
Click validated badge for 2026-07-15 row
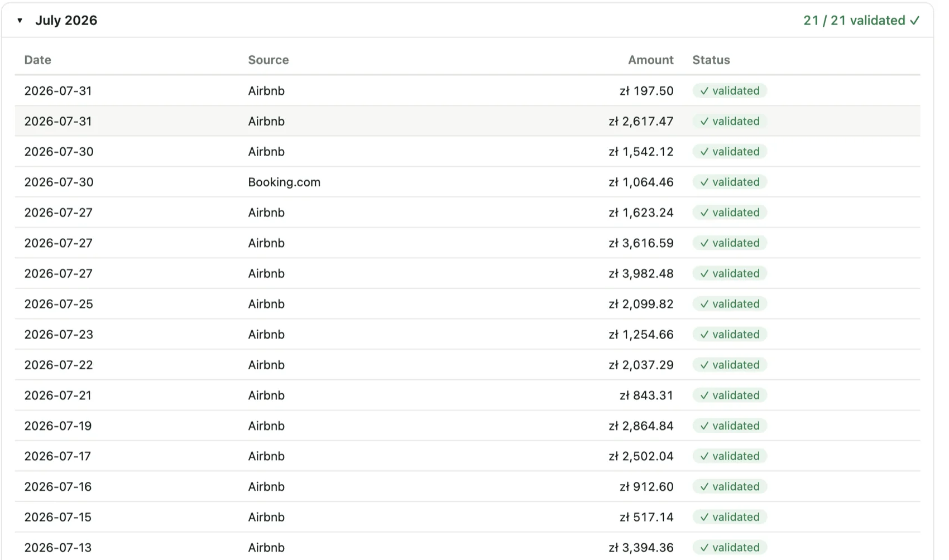tap(730, 517)
